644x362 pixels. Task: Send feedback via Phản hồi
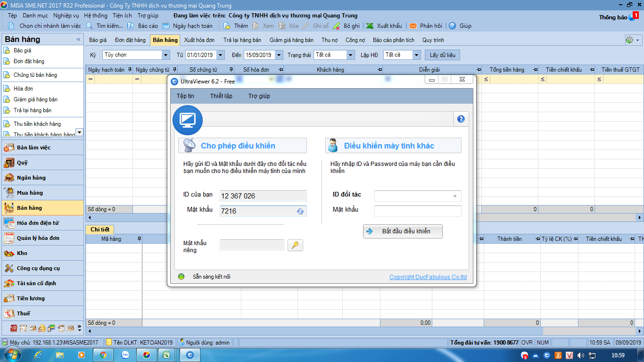point(426,26)
